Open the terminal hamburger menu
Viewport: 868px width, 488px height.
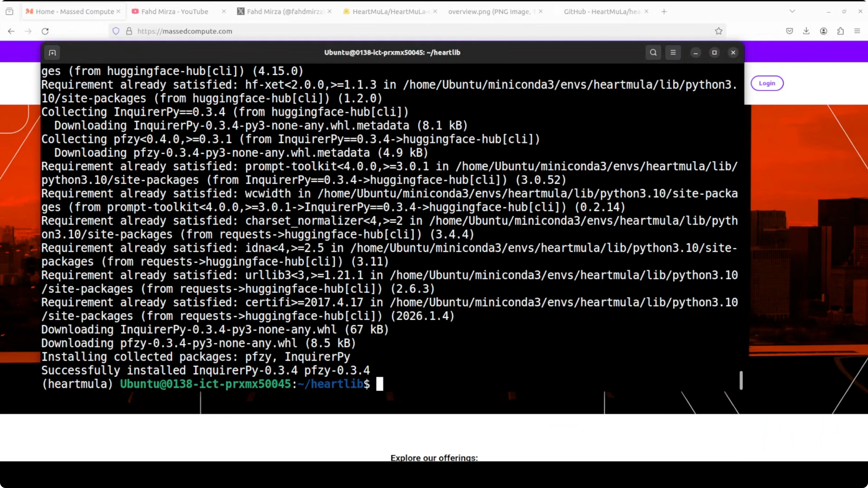point(673,53)
